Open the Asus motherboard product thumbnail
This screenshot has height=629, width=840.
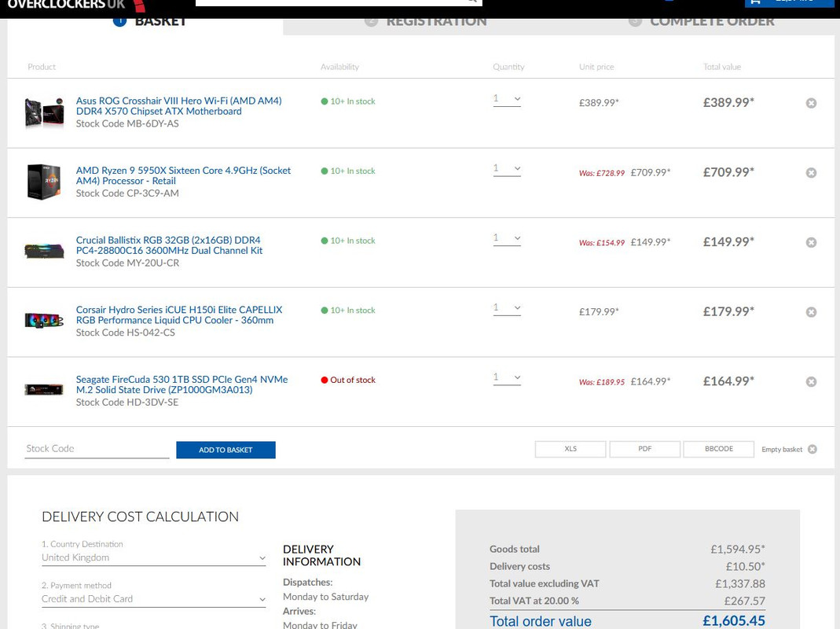point(45,112)
